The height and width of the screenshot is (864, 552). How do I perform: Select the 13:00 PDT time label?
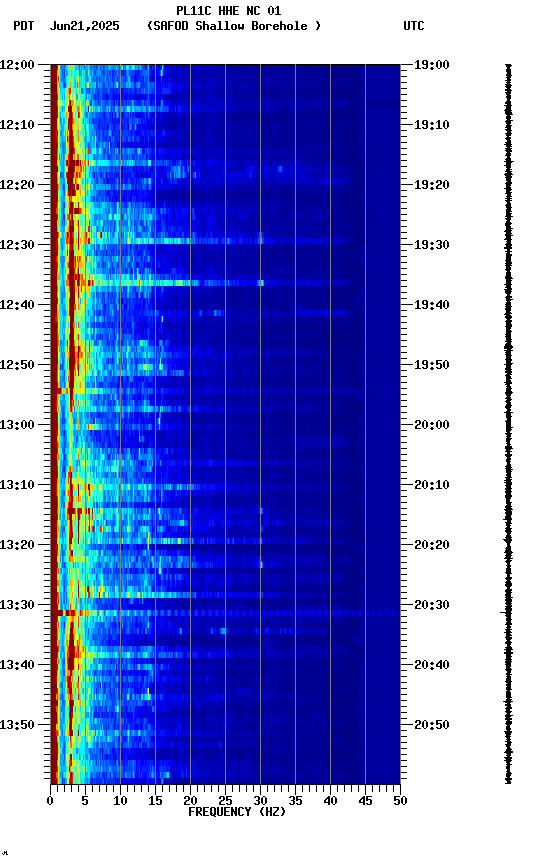click(17, 425)
